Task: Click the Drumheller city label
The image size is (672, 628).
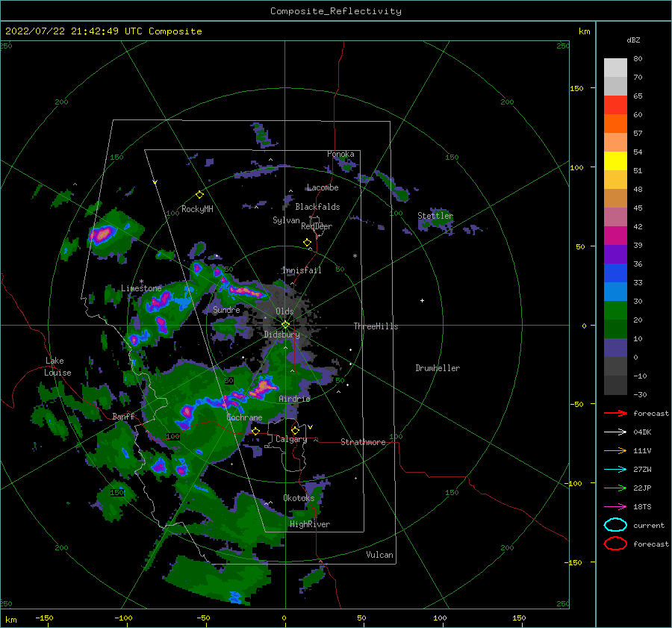Action: [438, 368]
